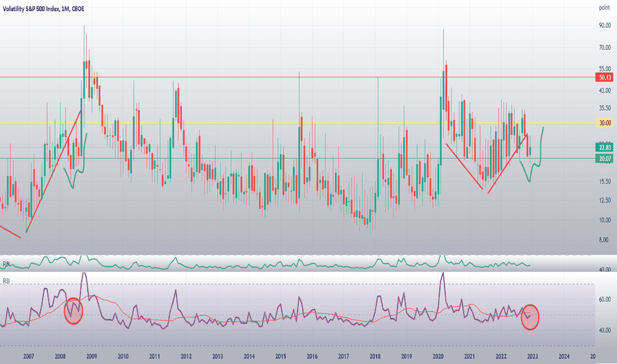Viewport: 617px width, 364px height.
Task: Select the green projection curve after 2023
Action: (x=532, y=154)
